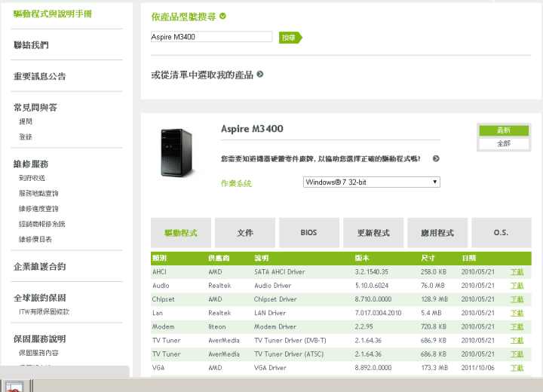Open ITW有限保固條款 sidebar link

point(44,311)
